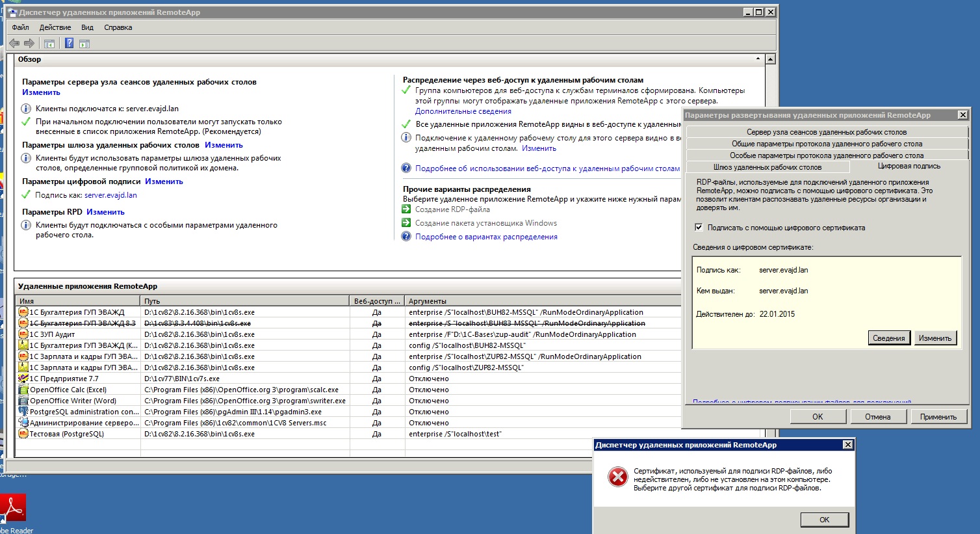Click Изменить link for gateway settings

224,145
